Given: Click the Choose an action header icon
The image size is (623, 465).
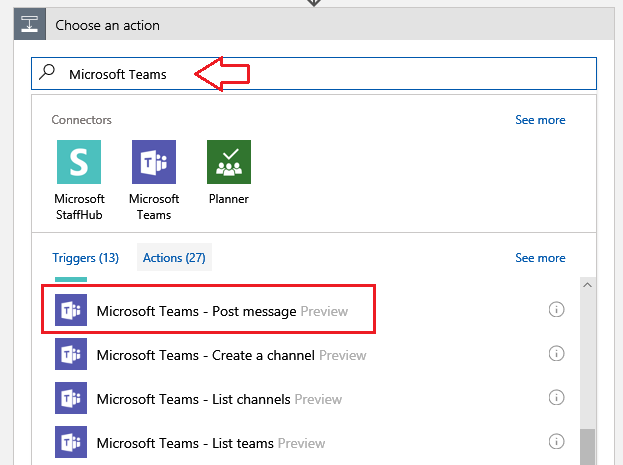Looking at the screenshot, I should pos(30,24).
